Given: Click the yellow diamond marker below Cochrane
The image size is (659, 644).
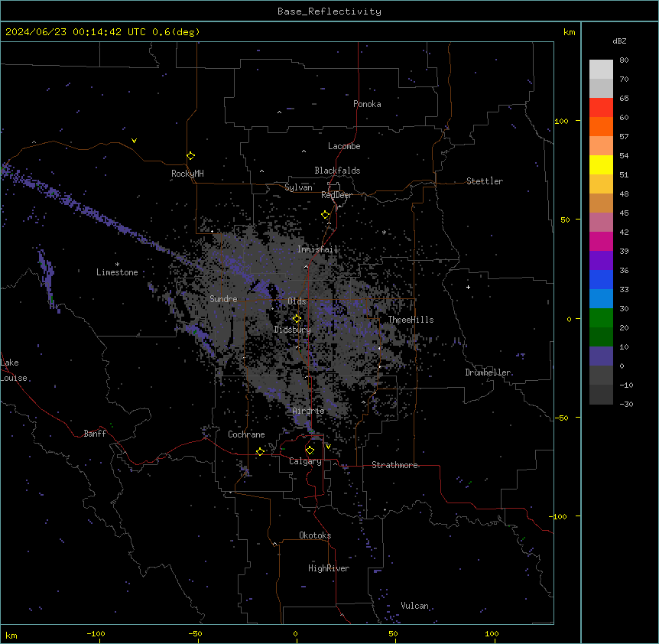Looking at the screenshot, I should tap(260, 451).
